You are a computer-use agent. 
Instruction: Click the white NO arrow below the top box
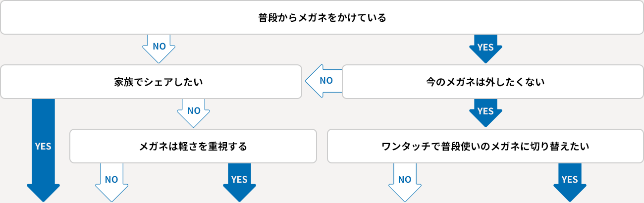point(159,48)
